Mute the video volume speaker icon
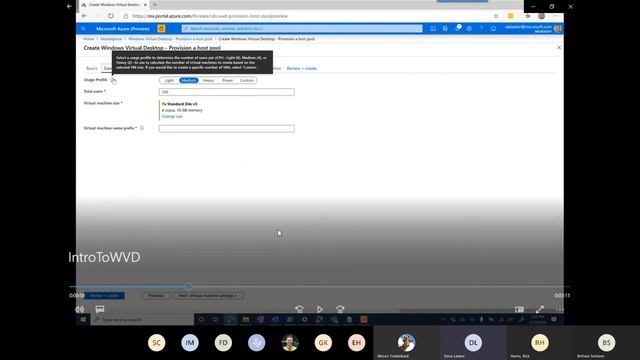Viewport: 640px width, 360px height. pyautogui.click(x=80, y=309)
